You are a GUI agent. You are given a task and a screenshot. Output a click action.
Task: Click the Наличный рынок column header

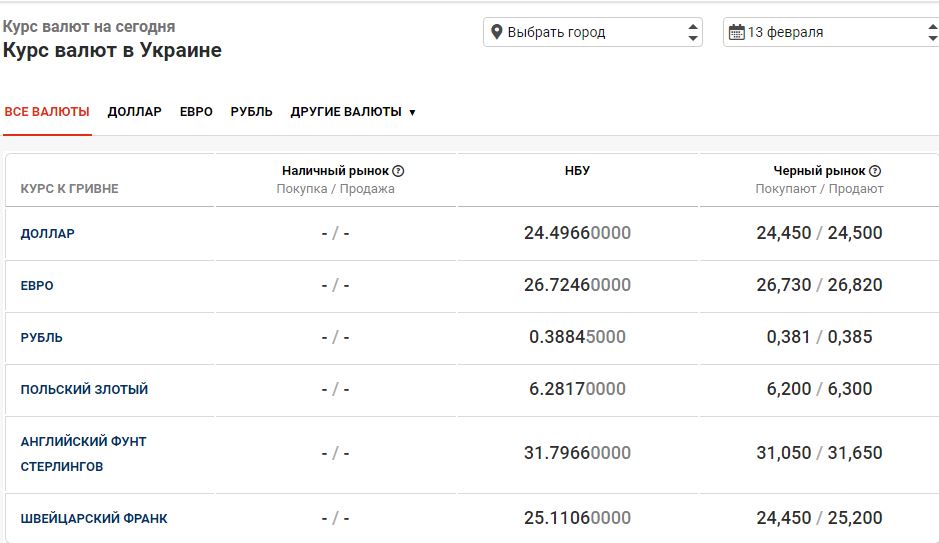[x=335, y=171]
